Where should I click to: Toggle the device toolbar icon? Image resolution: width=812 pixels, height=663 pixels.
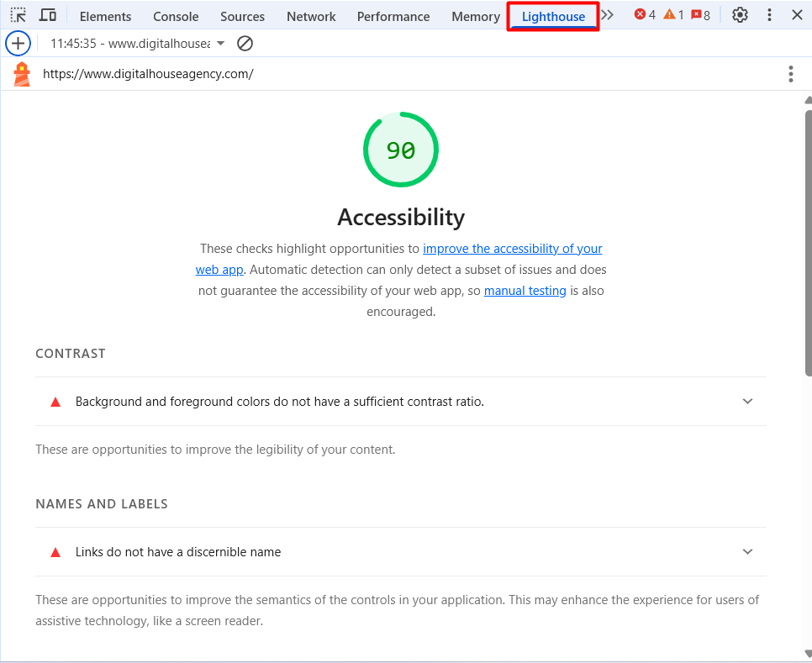pyautogui.click(x=48, y=15)
